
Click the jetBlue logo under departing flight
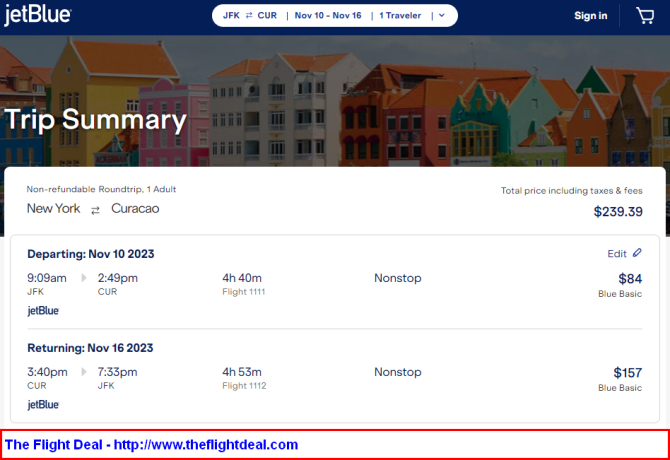pyautogui.click(x=43, y=311)
